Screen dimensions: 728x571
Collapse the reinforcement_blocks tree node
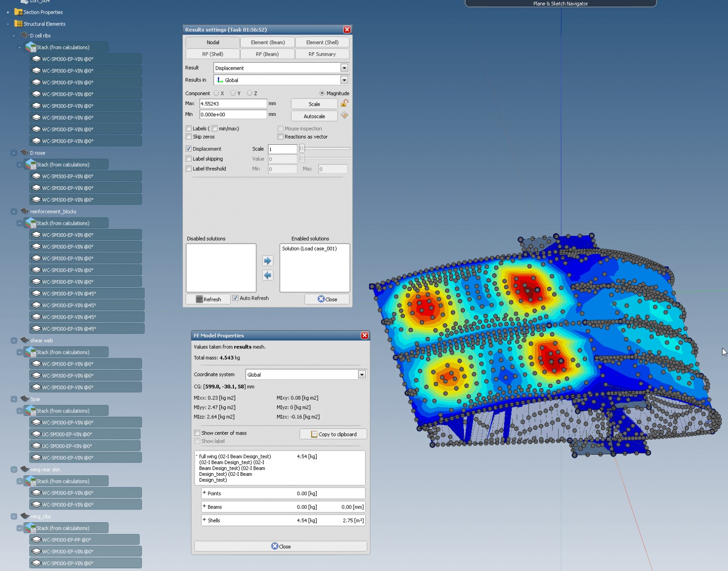(x=14, y=212)
